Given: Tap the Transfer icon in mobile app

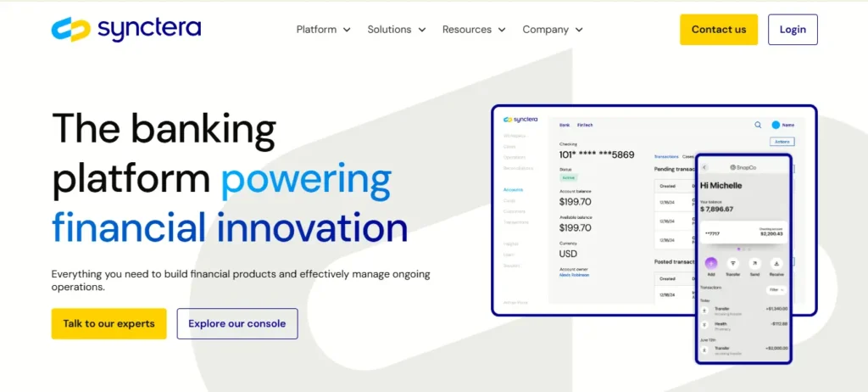Looking at the screenshot, I should 733,263.
